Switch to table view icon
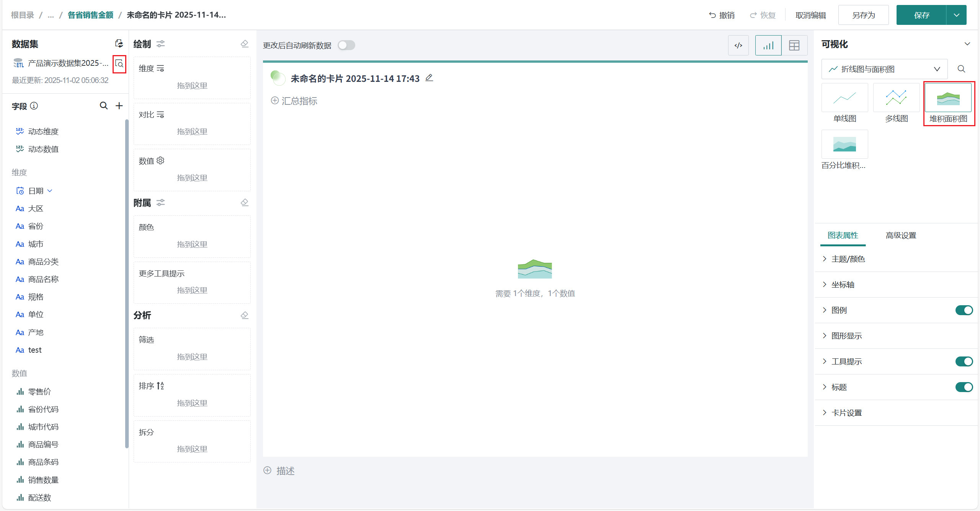 coord(794,46)
